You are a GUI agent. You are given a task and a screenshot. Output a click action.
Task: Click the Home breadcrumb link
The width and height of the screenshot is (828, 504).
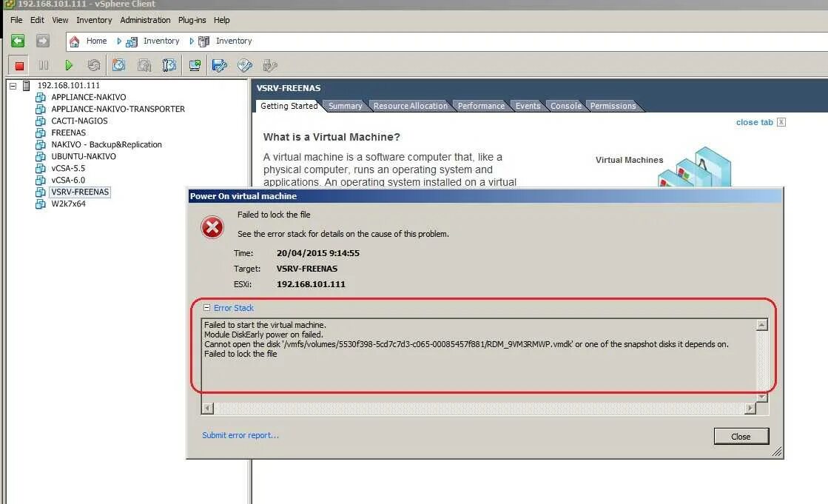coord(97,41)
